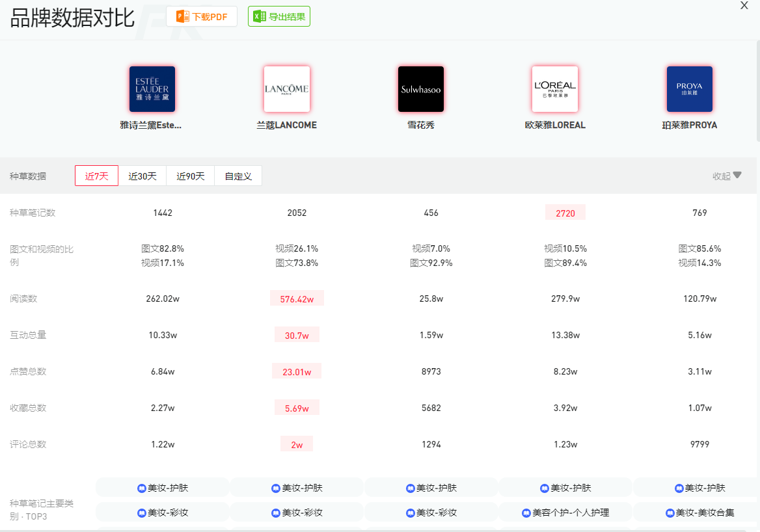Click the 8973 likes cell
760x532 pixels.
[431, 371]
